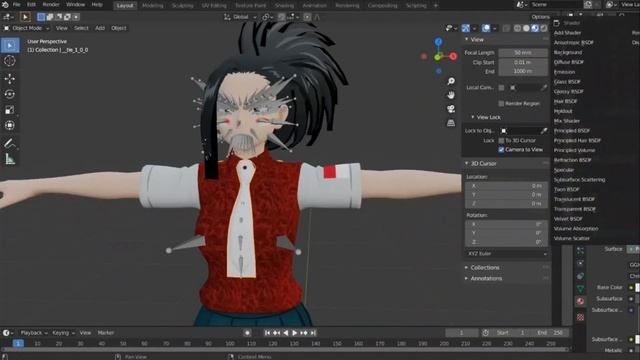The width and height of the screenshot is (640, 360).
Task: Click the Clip Start value field
Action: 523,62
